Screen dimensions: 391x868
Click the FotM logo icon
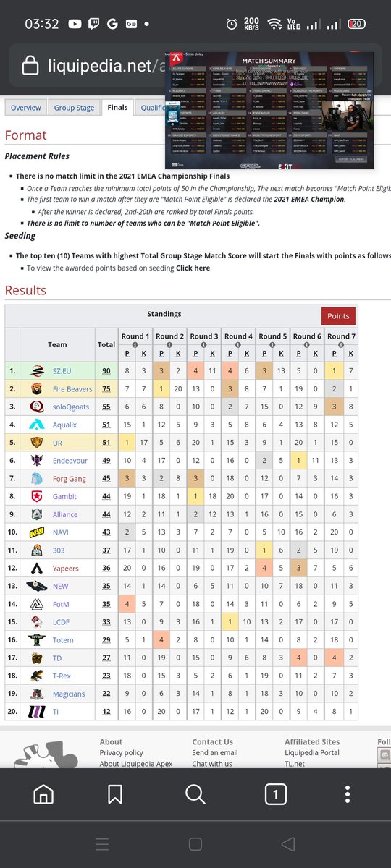click(38, 604)
